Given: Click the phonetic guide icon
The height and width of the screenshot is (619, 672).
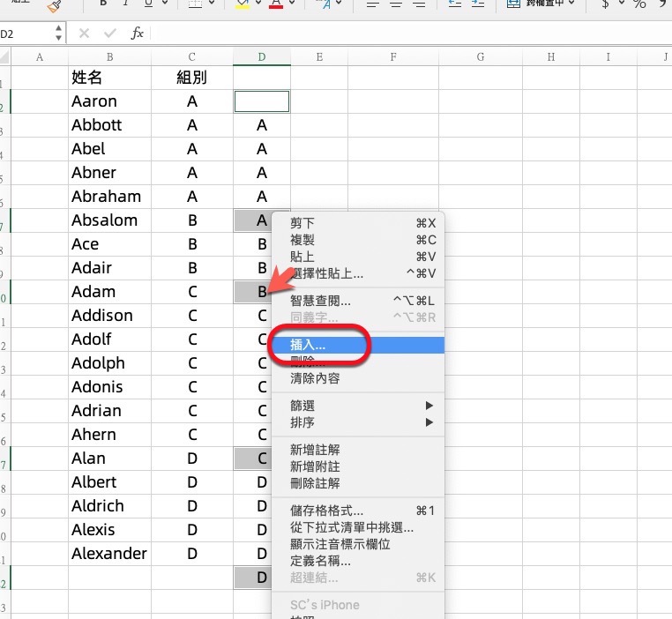Looking at the screenshot, I should click(x=324, y=4).
